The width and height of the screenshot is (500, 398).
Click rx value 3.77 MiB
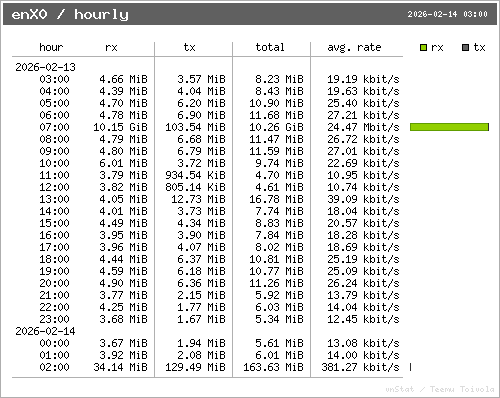point(123,295)
